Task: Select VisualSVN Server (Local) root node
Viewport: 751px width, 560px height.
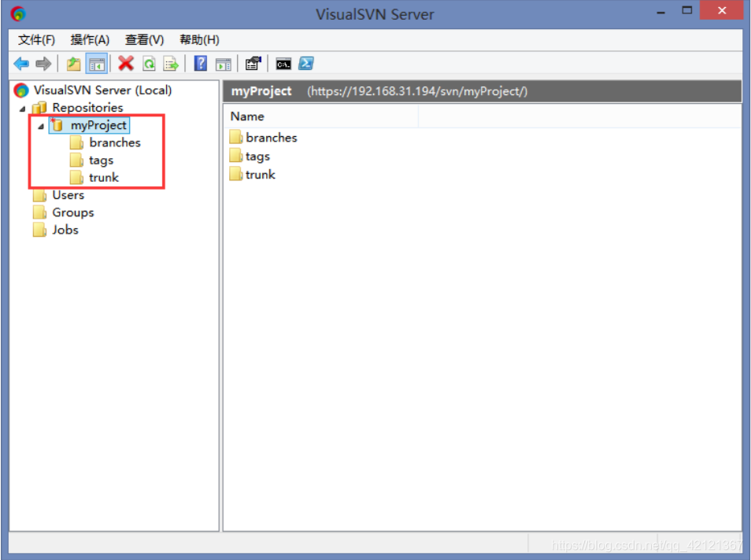Action: pos(102,90)
